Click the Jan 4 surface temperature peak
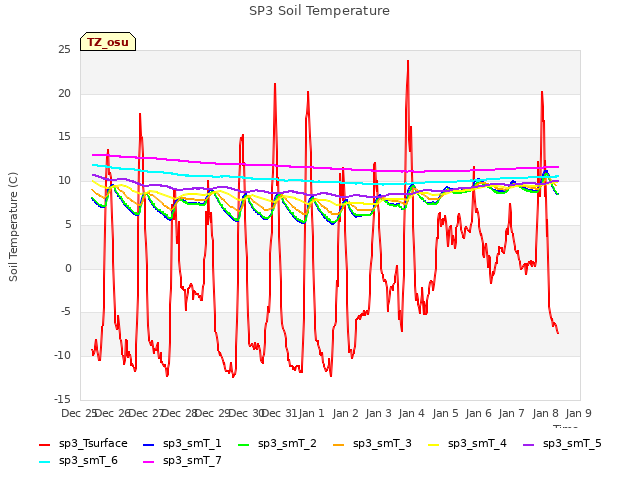Viewport: 640px width, 480px height. 408,61
